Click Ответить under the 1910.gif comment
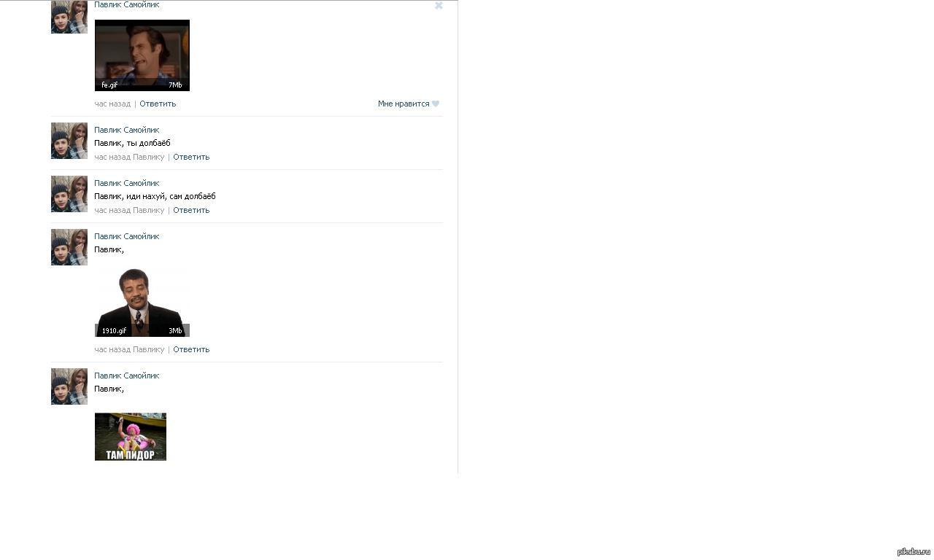This screenshot has height=560, width=934. tap(191, 349)
